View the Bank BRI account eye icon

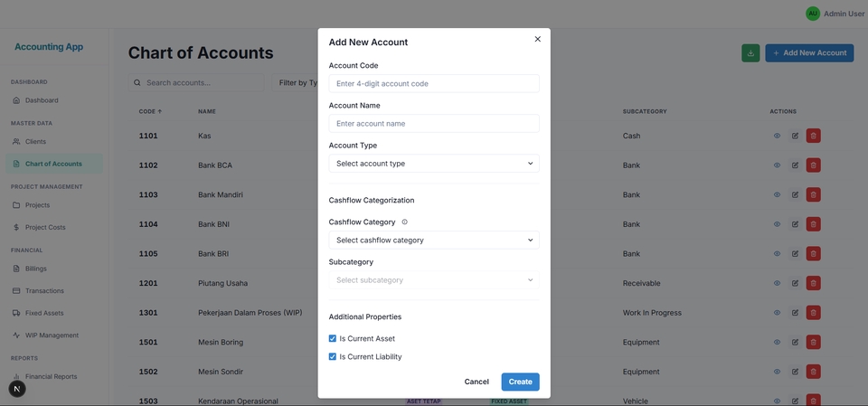(778, 254)
